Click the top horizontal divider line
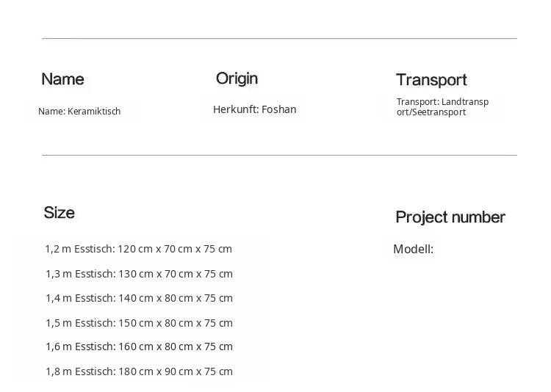The image size is (551, 392). pyautogui.click(x=279, y=39)
